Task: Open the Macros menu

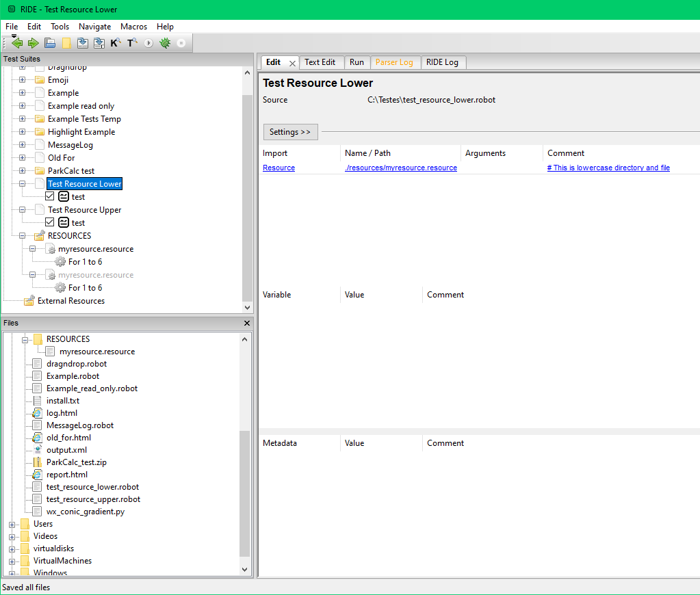Action: [x=133, y=27]
